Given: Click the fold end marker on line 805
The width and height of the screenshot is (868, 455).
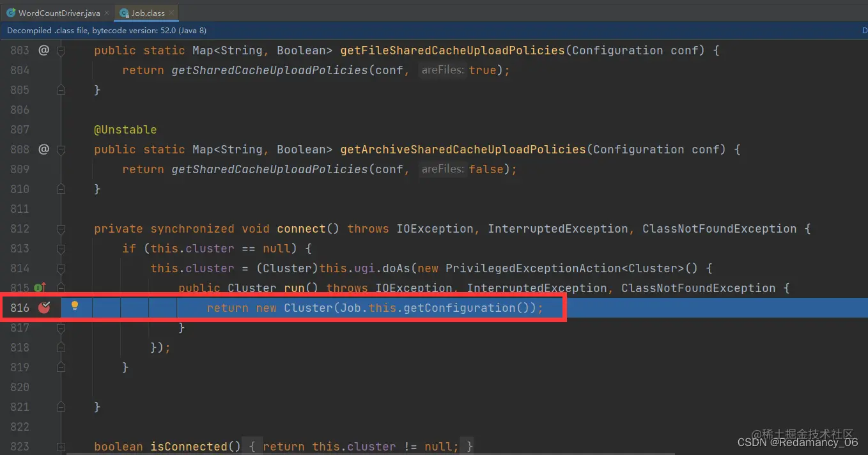Looking at the screenshot, I should click(61, 90).
